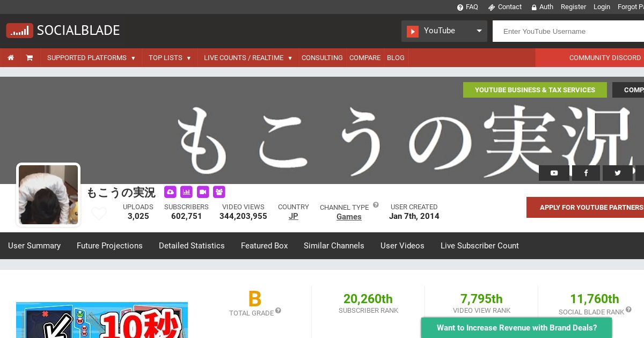The image size is (644, 338).
Task: Click Social Blade Rank help icon
Action: [x=628, y=310]
